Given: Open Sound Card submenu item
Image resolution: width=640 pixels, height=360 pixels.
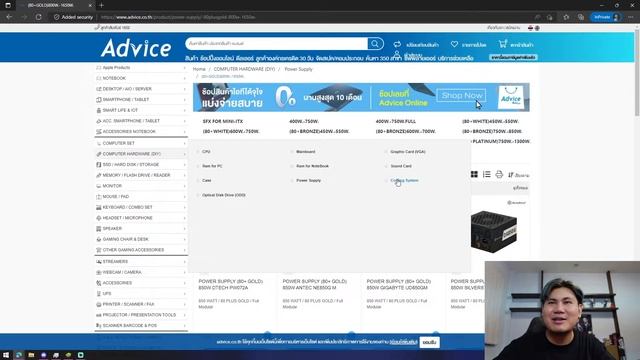Looking at the screenshot, I should 401,166.
